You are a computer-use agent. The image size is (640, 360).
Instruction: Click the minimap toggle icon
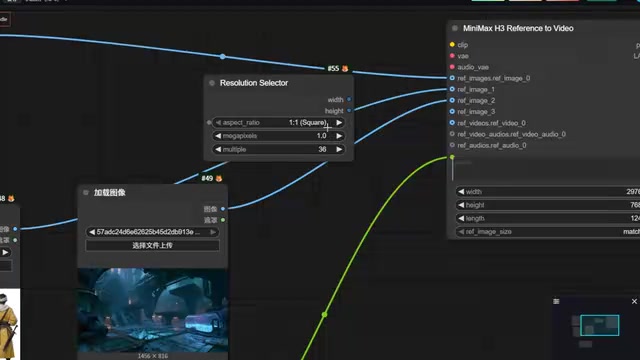coord(556,302)
